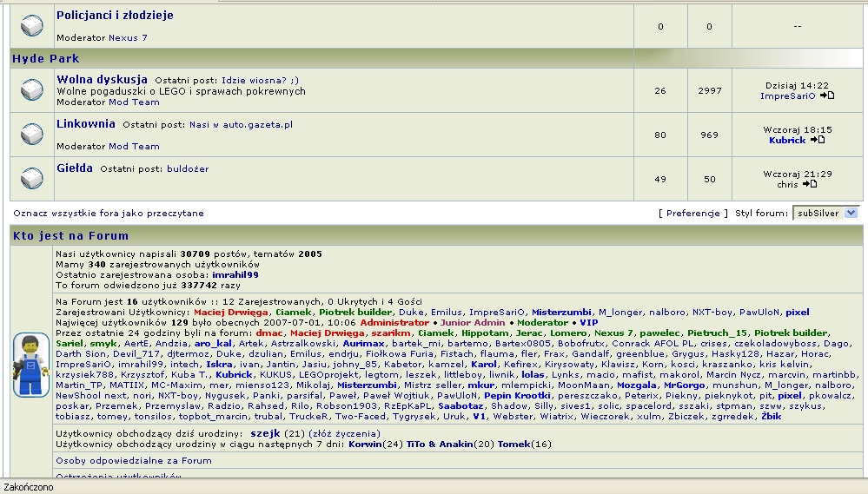Viewport: 868px width, 494px height.
Task: Open the Wolna dyskusja forum
Action: pyautogui.click(x=102, y=79)
